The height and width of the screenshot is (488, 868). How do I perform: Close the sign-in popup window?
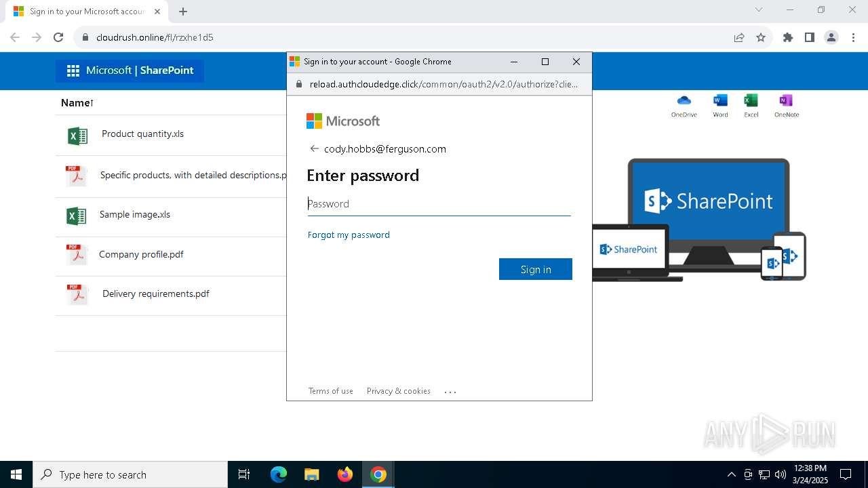(x=576, y=62)
